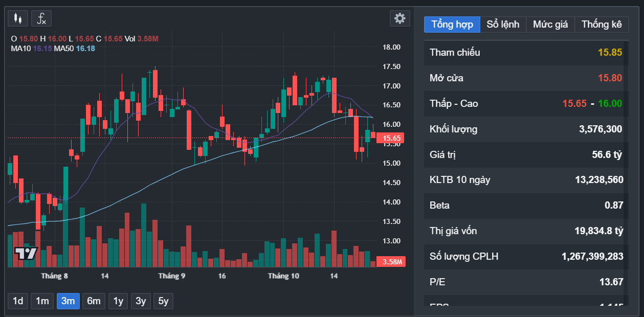The image size is (644, 317).
Task: Select the Mức giá tab
Action: [550, 24]
